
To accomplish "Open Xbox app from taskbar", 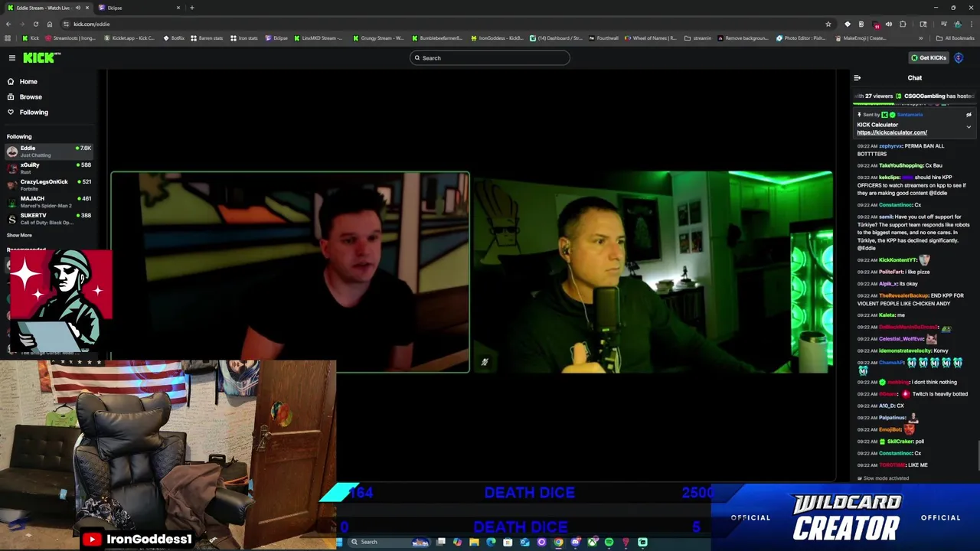I will pyautogui.click(x=593, y=542).
